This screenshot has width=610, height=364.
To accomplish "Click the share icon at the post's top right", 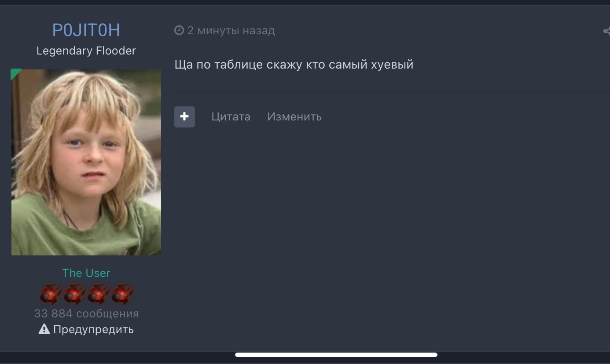I will [606, 31].
